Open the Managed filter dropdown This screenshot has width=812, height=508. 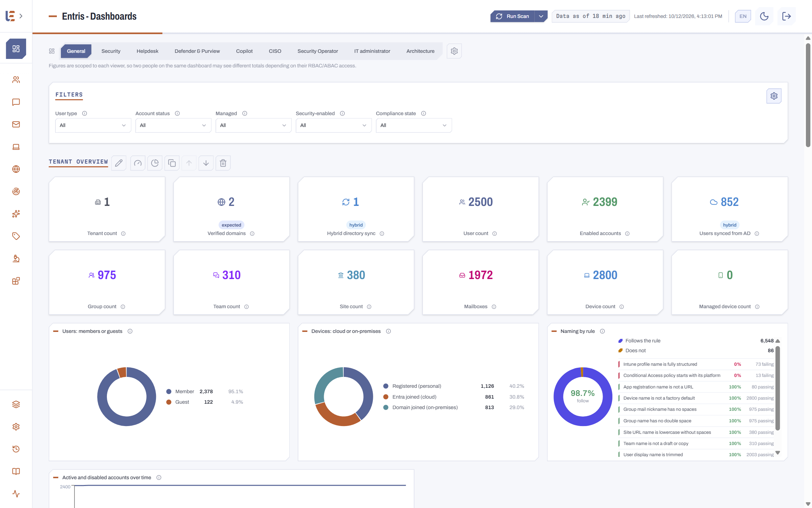[x=253, y=125]
